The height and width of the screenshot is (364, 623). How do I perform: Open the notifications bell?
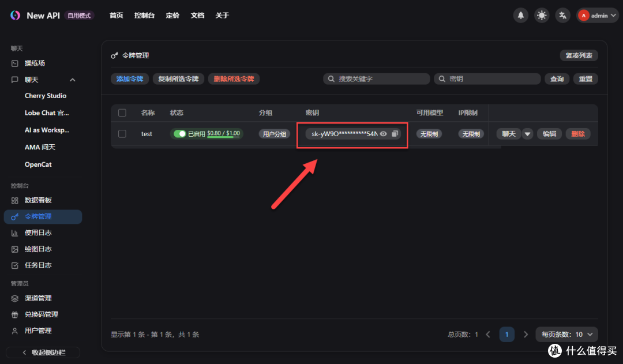point(520,16)
